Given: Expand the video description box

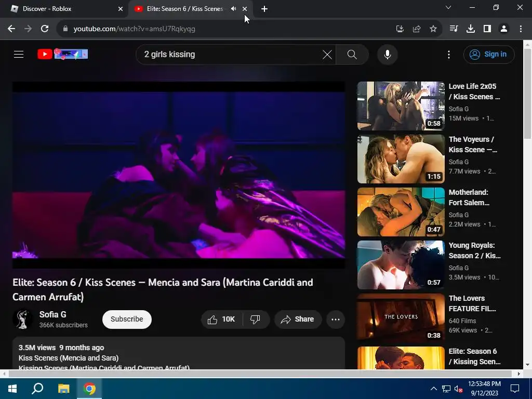Looking at the screenshot, I should 179,353.
